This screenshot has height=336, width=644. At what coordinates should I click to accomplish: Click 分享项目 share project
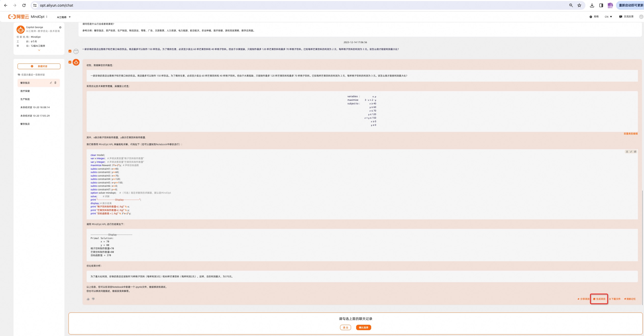click(583, 299)
